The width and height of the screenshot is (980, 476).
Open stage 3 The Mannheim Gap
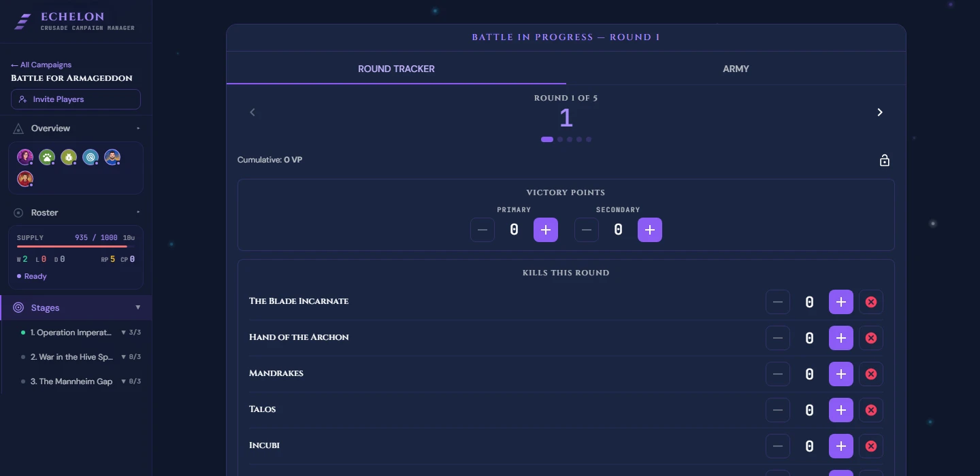71,381
